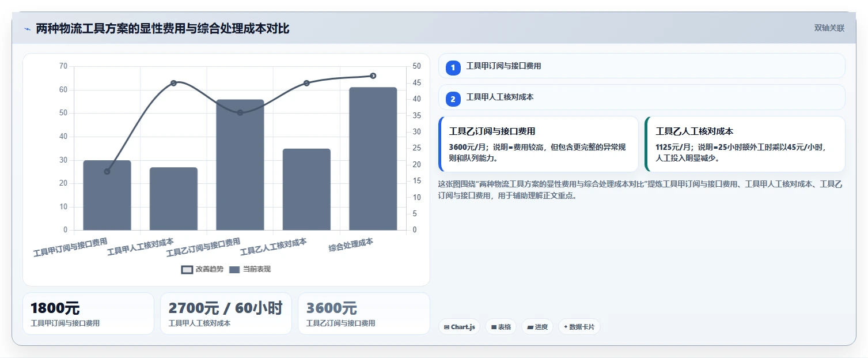Click the line point above 工具乙人工核对成本 bar
The width and height of the screenshot is (868, 358).
point(306,83)
